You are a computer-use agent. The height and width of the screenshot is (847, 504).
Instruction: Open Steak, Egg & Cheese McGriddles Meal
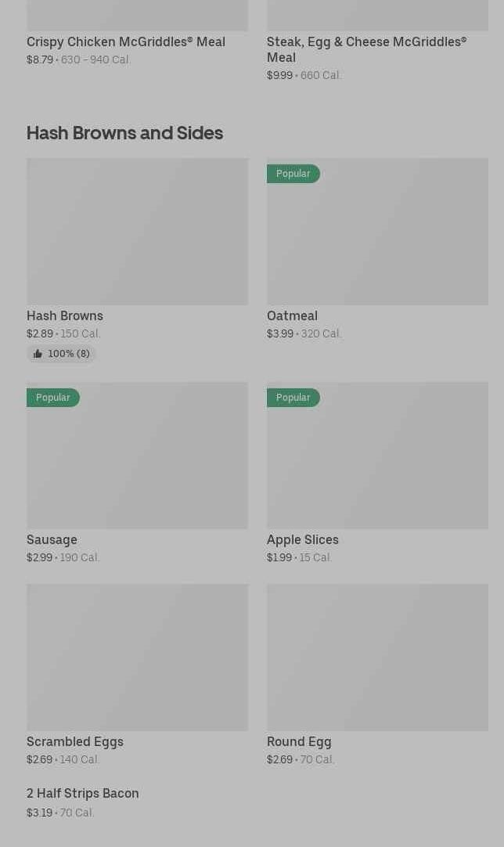click(367, 49)
